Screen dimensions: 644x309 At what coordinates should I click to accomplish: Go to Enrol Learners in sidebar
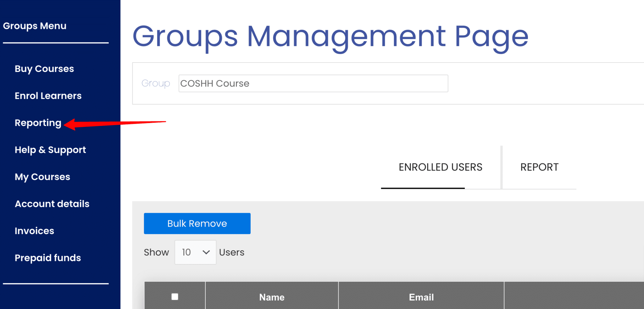(x=48, y=96)
